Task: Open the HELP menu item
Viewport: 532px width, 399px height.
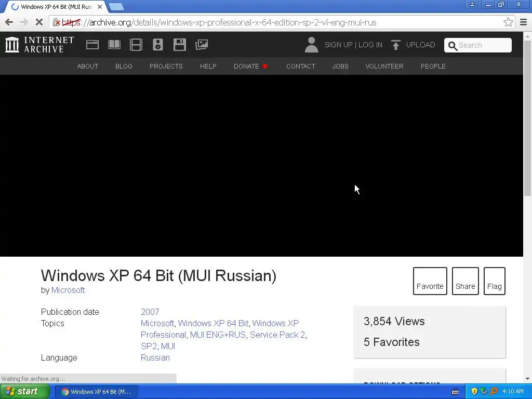Action: 208,66
